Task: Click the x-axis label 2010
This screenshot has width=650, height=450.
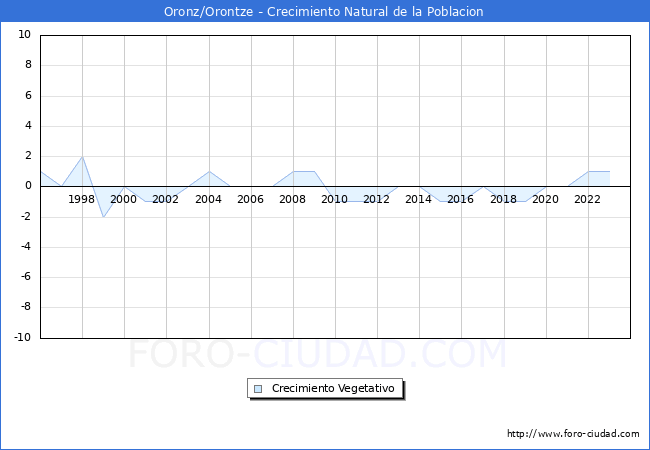Action: coord(335,199)
